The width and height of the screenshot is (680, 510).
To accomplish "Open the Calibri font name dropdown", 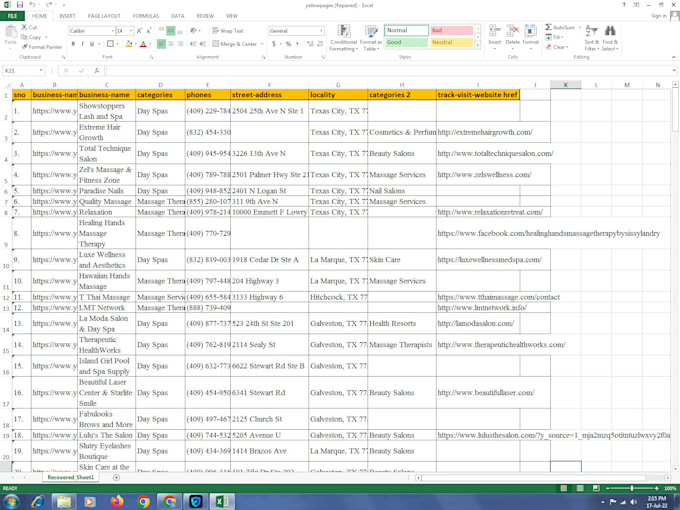I will pyautogui.click(x=113, y=31).
